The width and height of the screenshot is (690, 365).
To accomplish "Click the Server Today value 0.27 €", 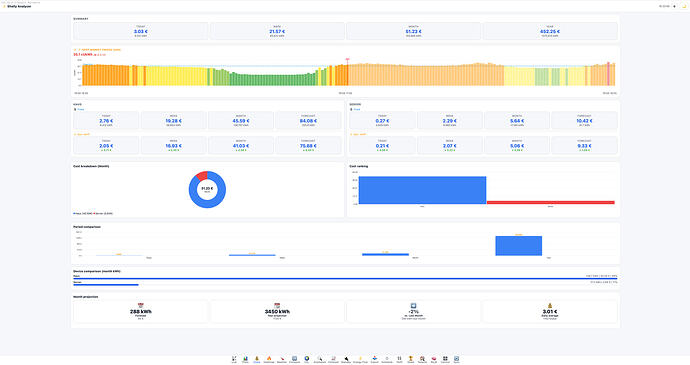I will [x=382, y=121].
